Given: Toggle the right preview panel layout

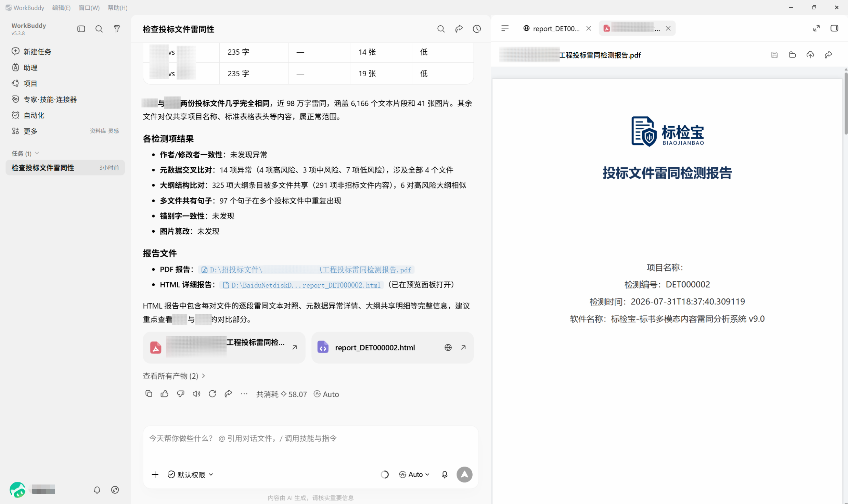Looking at the screenshot, I should click(x=834, y=28).
